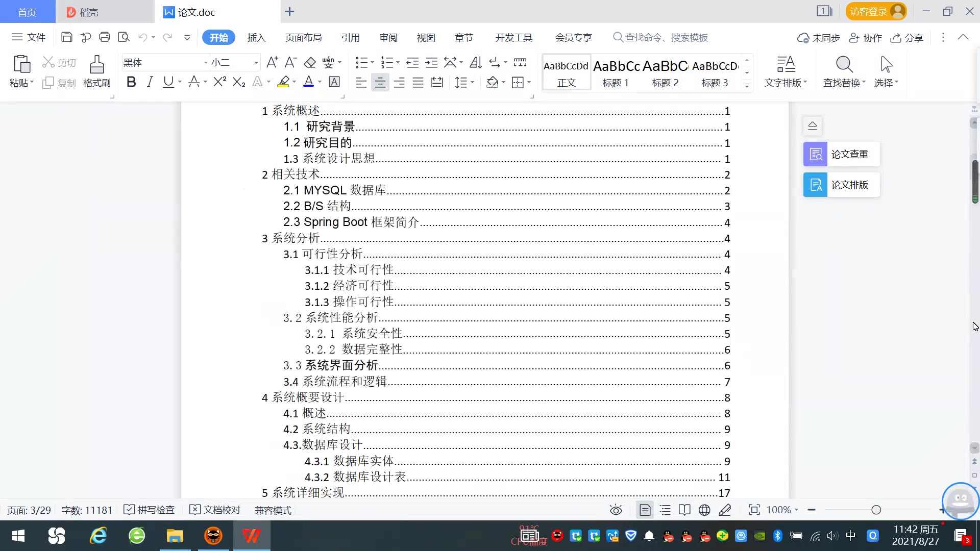Viewport: 980px width, 551px height.
Task: Open Internet Explorer from the taskbar
Action: [x=98, y=536]
